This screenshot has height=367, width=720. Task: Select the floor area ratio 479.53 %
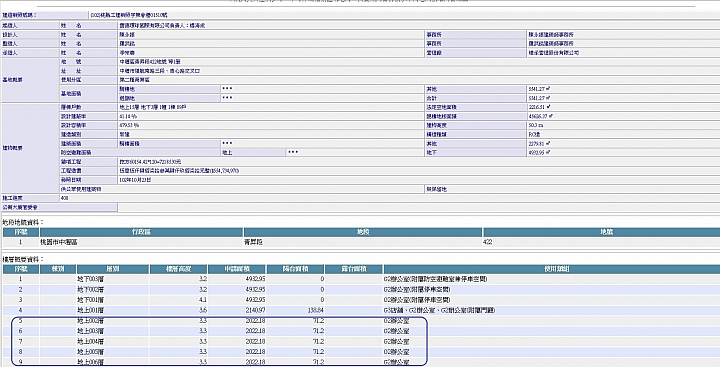pos(129,125)
